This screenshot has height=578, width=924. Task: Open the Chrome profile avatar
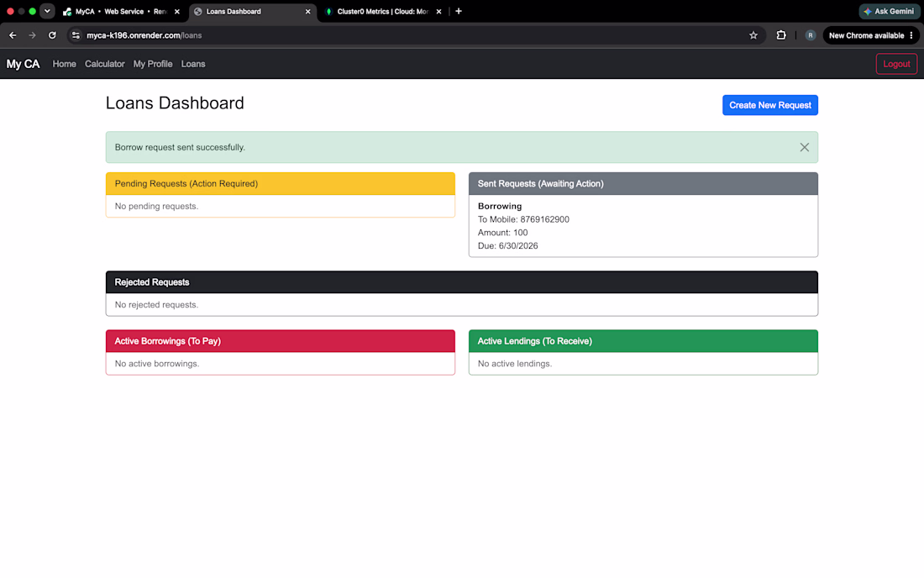(x=811, y=35)
